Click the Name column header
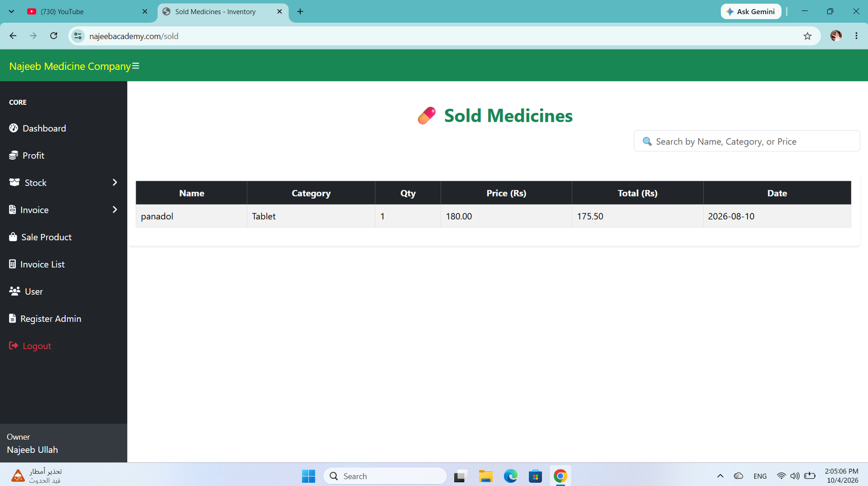 pos(192,193)
